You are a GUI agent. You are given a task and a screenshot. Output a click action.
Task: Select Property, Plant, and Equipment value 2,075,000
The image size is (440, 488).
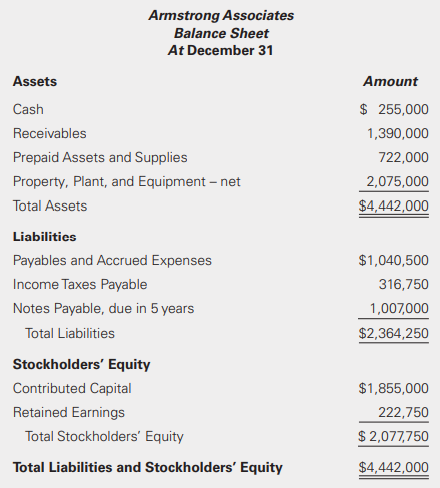(x=397, y=182)
